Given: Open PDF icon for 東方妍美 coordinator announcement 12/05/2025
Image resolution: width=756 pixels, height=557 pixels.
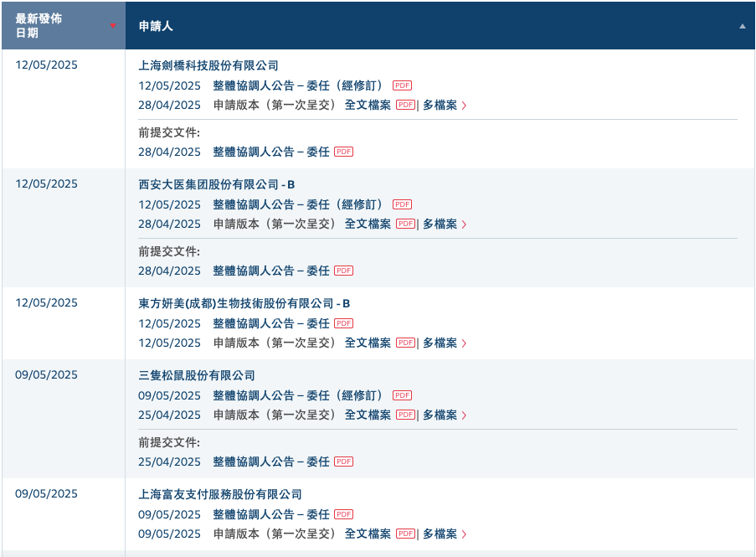Looking at the screenshot, I should [x=344, y=323].
